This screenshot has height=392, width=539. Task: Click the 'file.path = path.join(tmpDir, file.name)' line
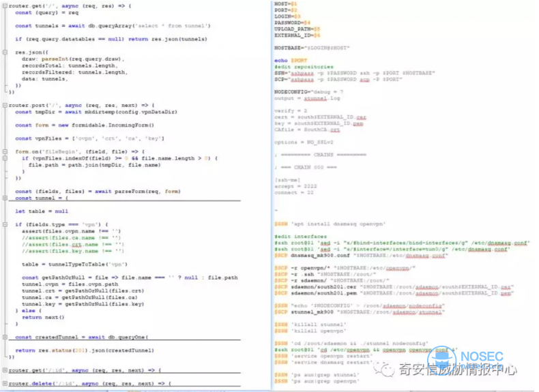point(95,165)
